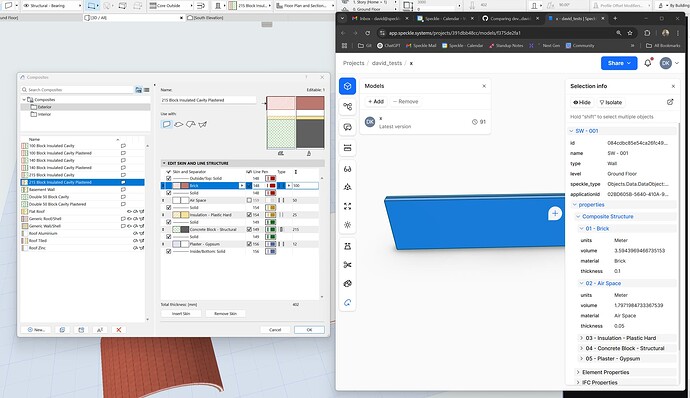Expand 03 - Insulation - Plastic Hard section
The height and width of the screenshot is (398, 690).
coord(620,338)
